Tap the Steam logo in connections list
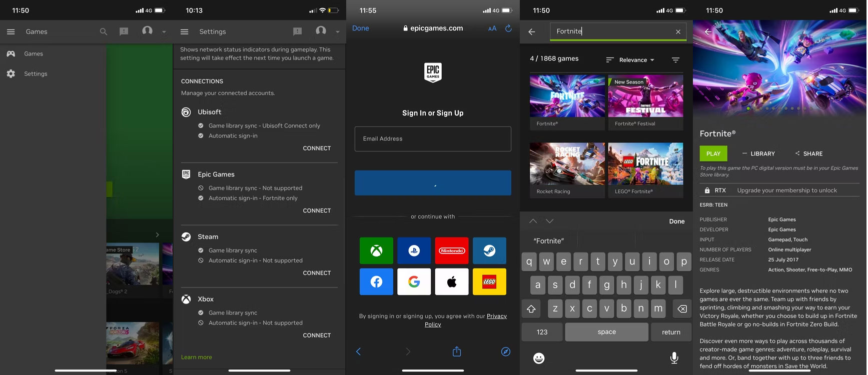Viewport: 868px width, 375px height. [x=186, y=236]
